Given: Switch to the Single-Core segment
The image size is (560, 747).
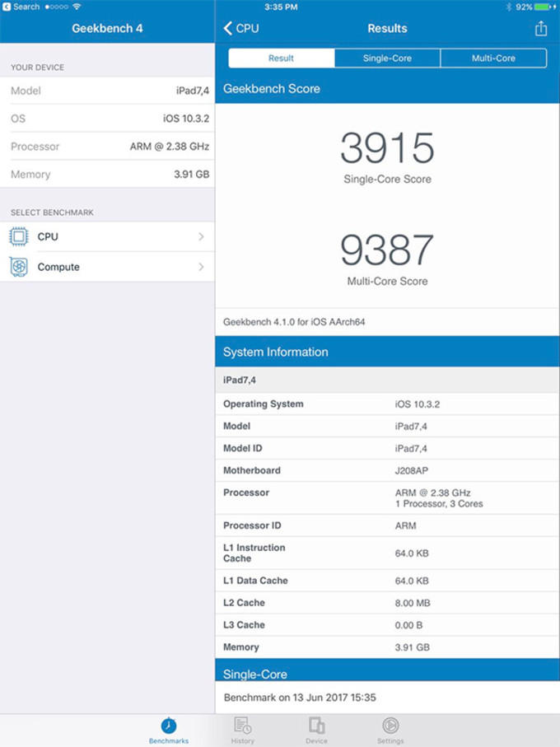Looking at the screenshot, I should [387, 58].
